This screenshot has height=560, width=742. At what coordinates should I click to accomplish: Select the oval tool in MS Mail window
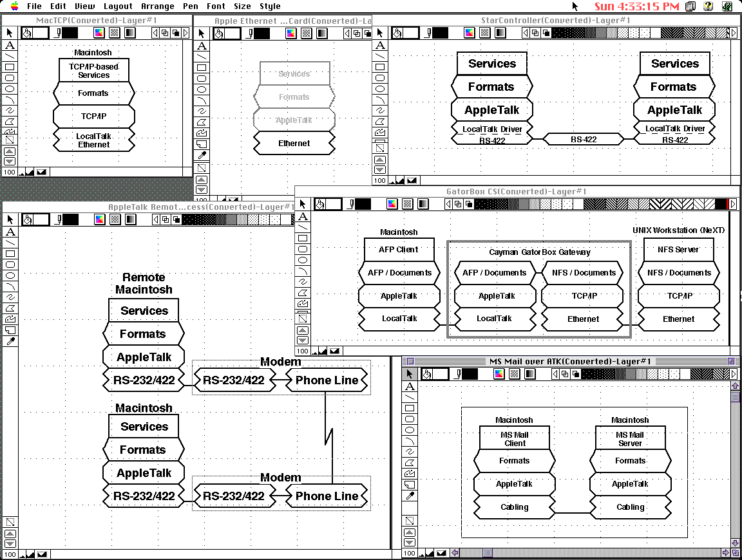[x=410, y=430]
